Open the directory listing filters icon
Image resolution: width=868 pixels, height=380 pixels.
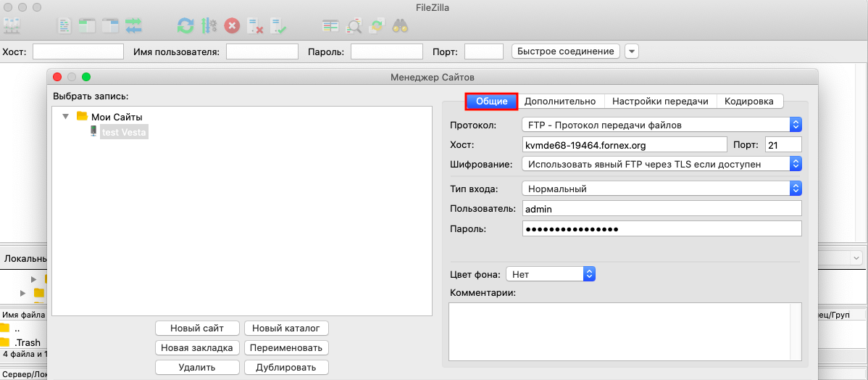click(330, 25)
